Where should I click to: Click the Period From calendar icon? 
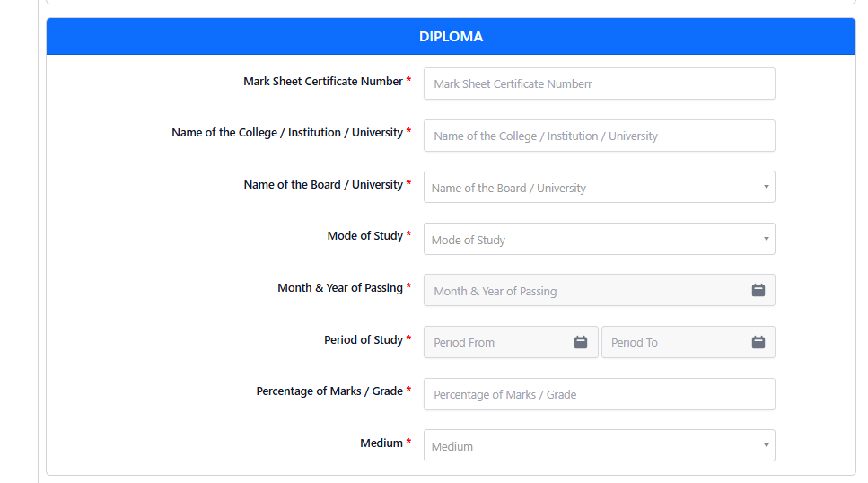pos(580,342)
